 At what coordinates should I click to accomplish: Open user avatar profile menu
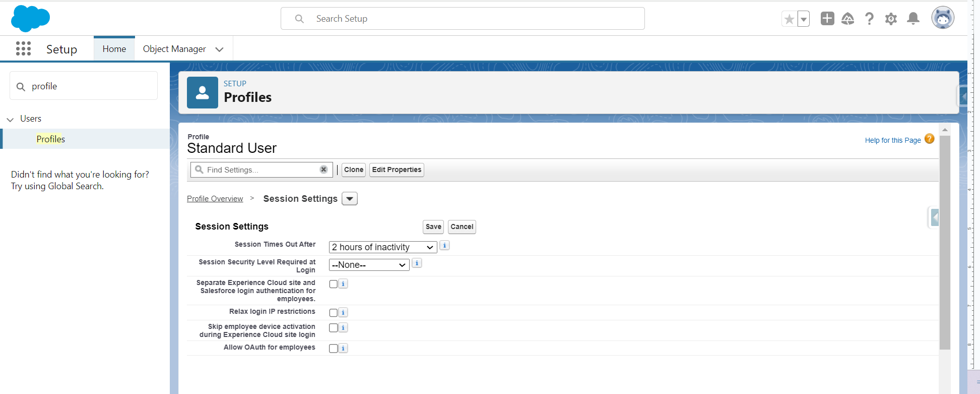(x=942, y=18)
